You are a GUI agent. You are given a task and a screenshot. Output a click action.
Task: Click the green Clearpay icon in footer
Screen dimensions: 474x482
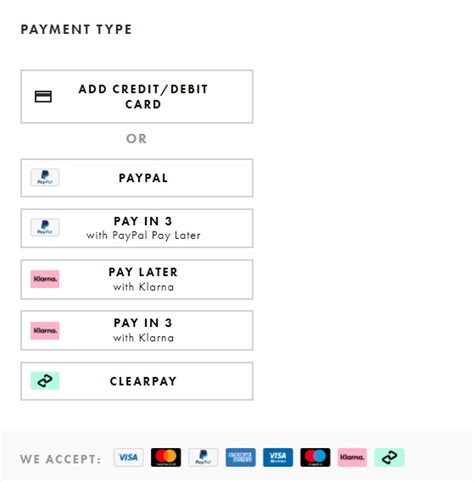coord(390,457)
